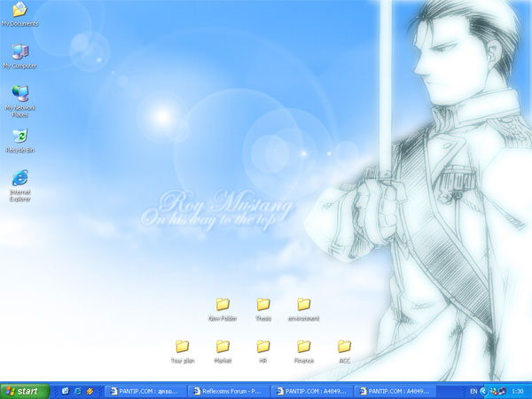
Task: Launch the Internet Explorer desktop shortcut
Action: (20, 186)
